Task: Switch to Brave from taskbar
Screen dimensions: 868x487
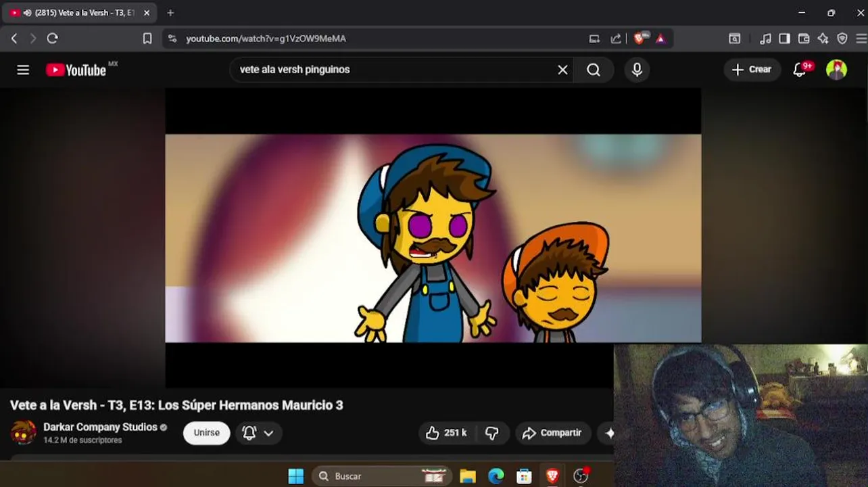Action: 552,476
